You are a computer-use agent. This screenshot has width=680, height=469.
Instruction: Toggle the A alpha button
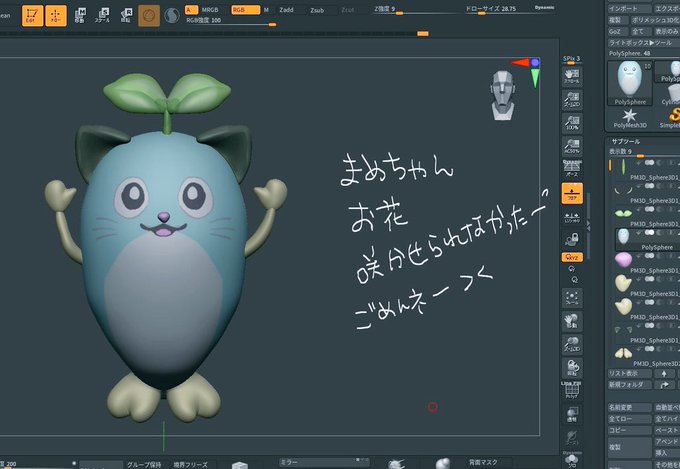pos(191,10)
